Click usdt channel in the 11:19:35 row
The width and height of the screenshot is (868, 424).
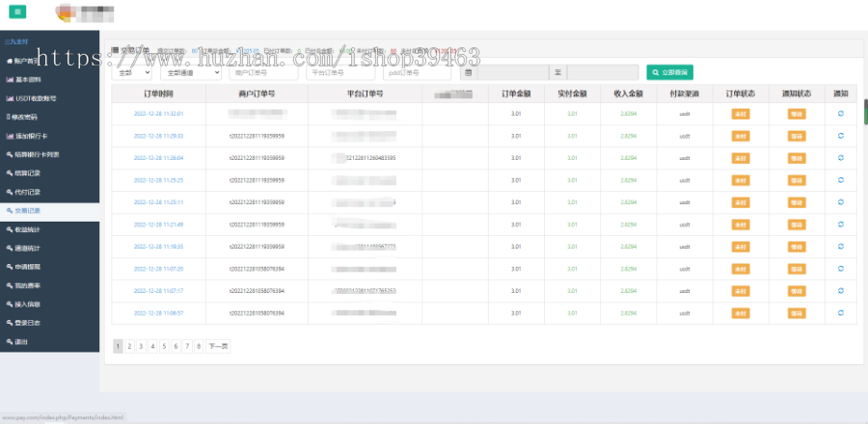coord(685,246)
